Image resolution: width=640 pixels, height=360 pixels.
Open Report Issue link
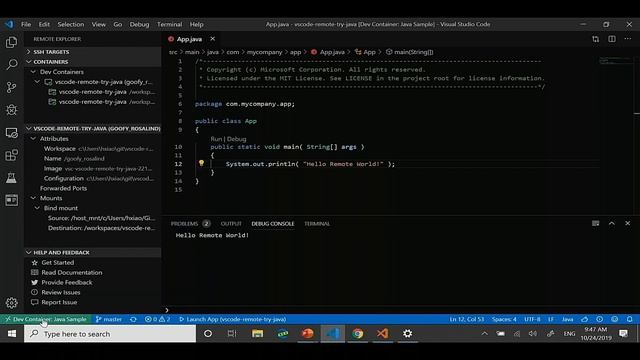(59, 302)
